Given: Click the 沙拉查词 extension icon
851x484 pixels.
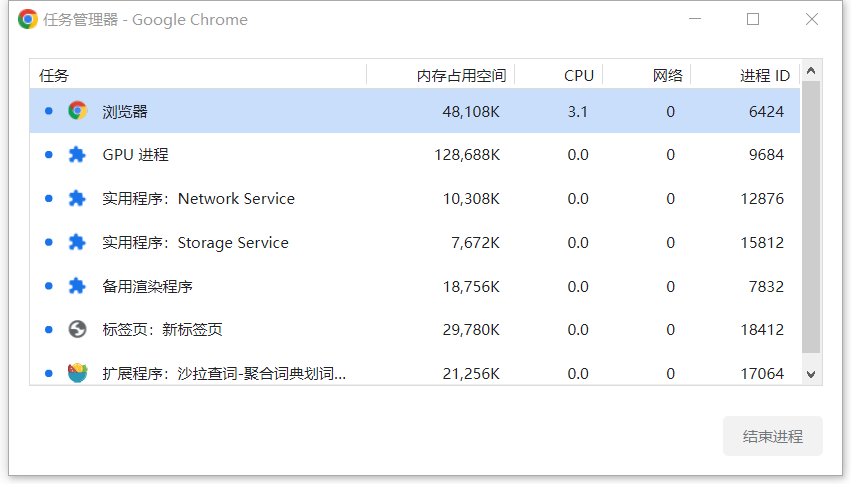Looking at the screenshot, I should (x=77, y=373).
